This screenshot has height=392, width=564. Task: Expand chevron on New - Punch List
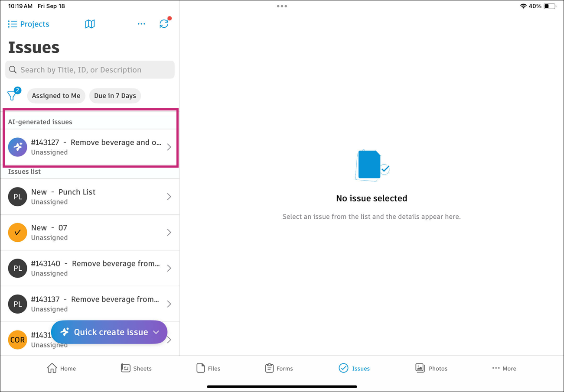coord(169,197)
